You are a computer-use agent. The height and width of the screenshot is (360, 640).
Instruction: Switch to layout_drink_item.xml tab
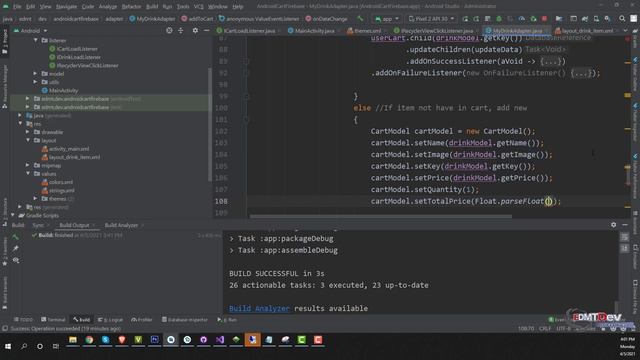coord(587,31)
